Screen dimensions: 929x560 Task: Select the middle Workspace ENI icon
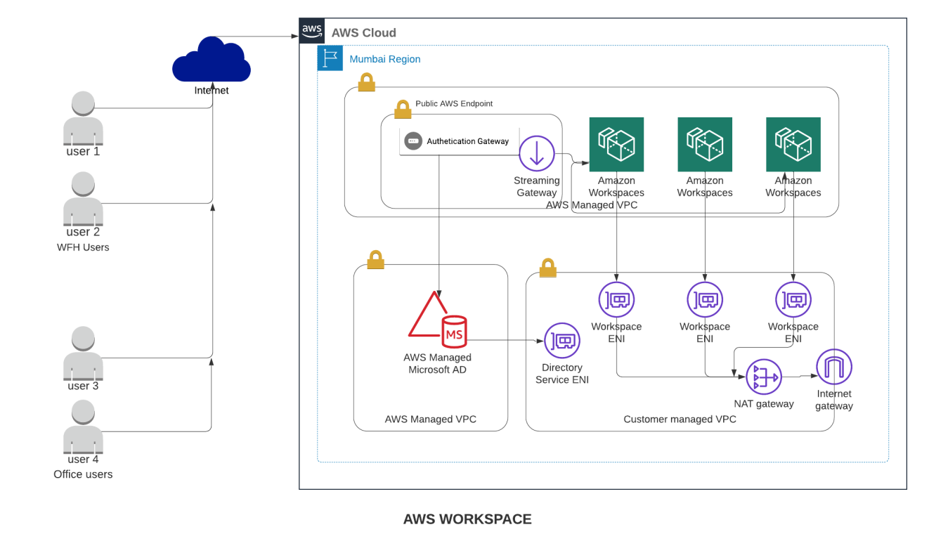point(705,300)
